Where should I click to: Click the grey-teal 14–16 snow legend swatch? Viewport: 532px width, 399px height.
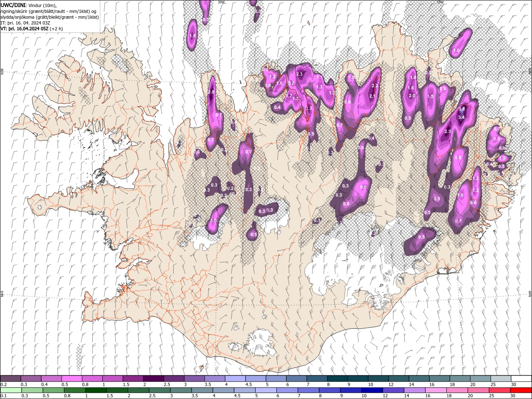[x=419, y=379]
